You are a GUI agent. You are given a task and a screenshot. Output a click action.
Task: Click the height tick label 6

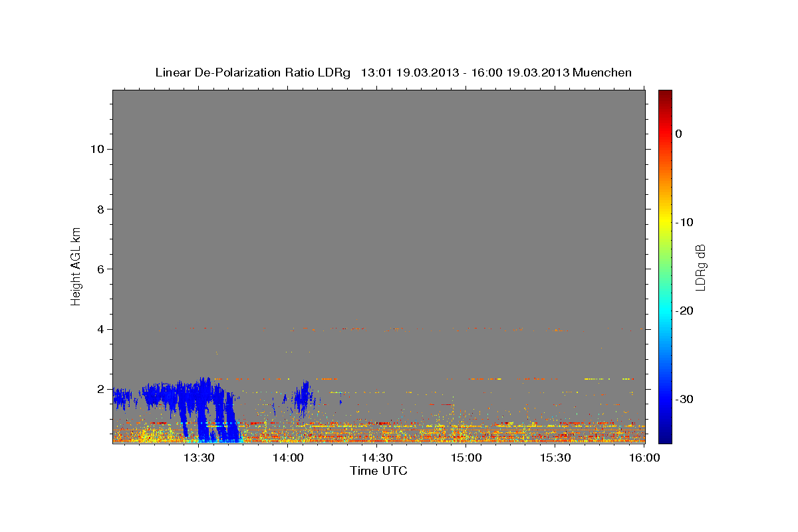pyautogui.click(x=99, y=269)
